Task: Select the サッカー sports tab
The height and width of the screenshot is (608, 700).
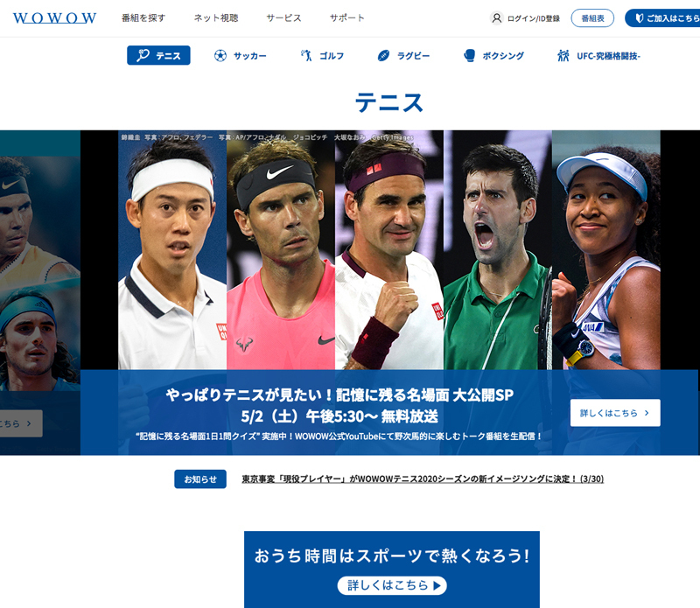Action: [241, 55]
